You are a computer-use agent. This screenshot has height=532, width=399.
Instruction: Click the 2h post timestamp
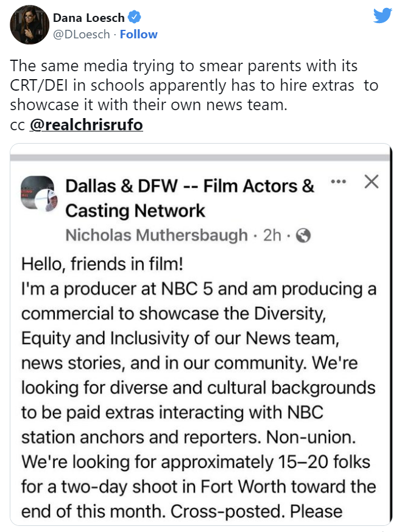pos(272,235)
